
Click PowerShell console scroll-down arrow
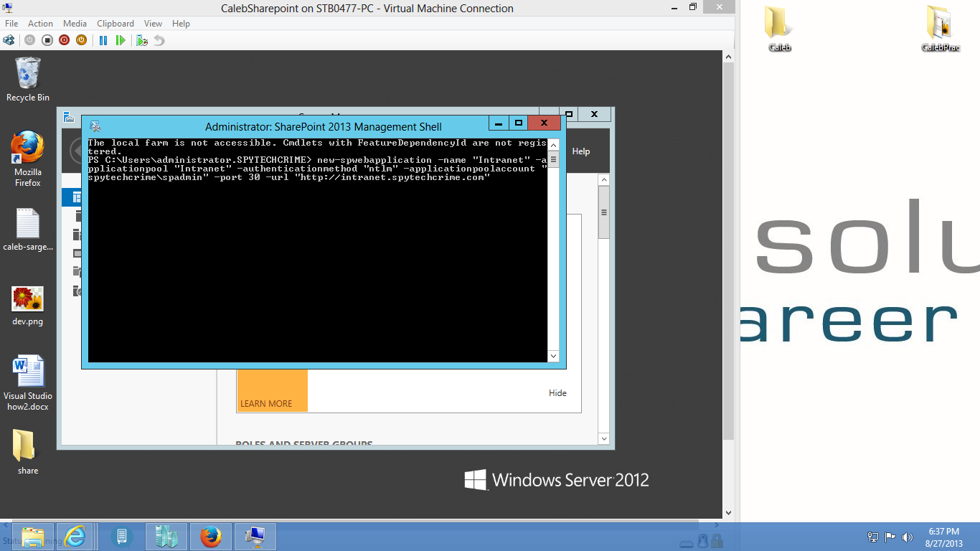point(553,356)
